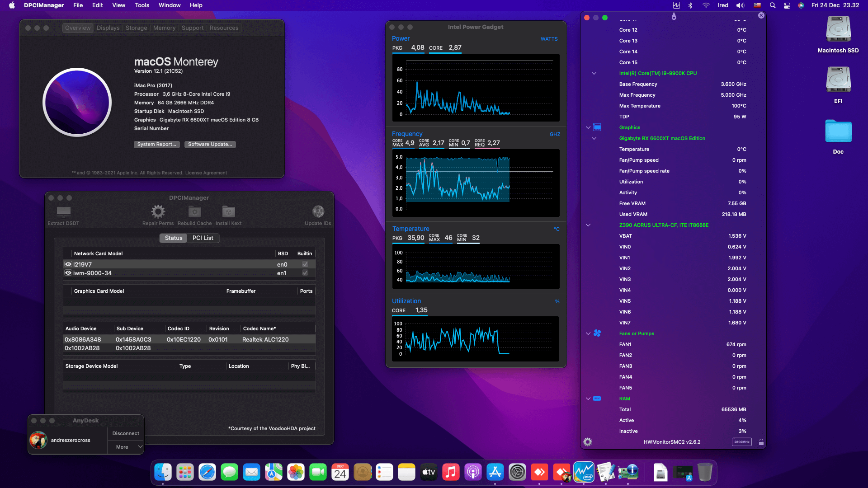Click System Report button

(157, 145)
